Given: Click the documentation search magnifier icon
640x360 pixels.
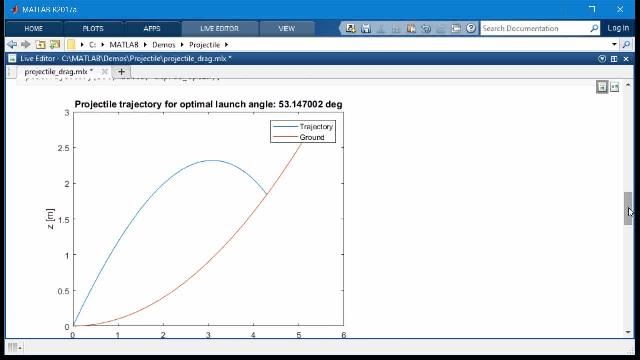Looking at the screenshot, I should tap(594, 28).
